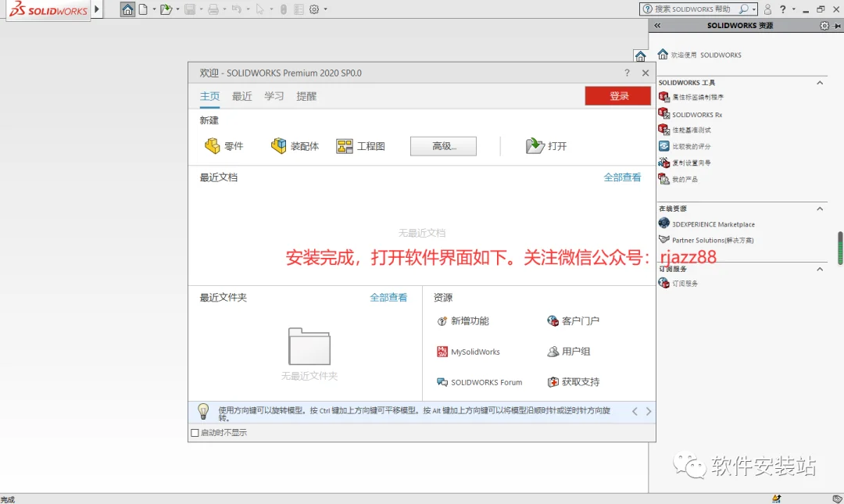844x504 pixels.
Task: Click 复制设置向导 in the tools list
Action: pos(685,163)
